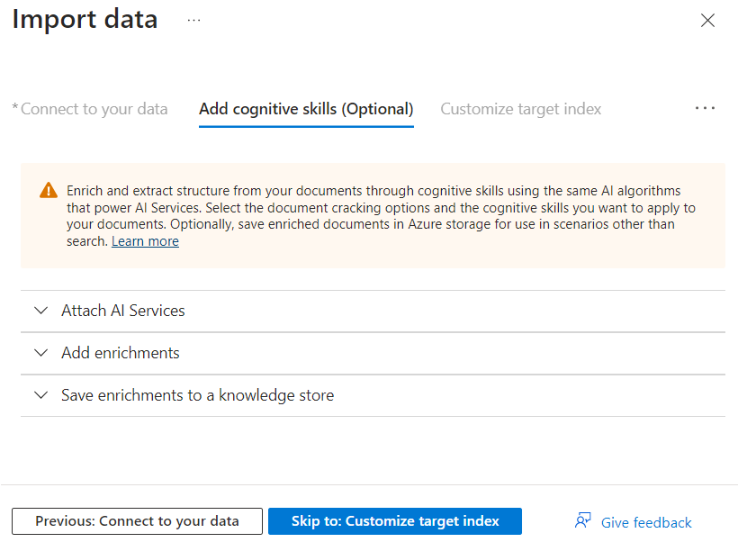Expand the Attach AI Services section

click(x=123, y=311)
